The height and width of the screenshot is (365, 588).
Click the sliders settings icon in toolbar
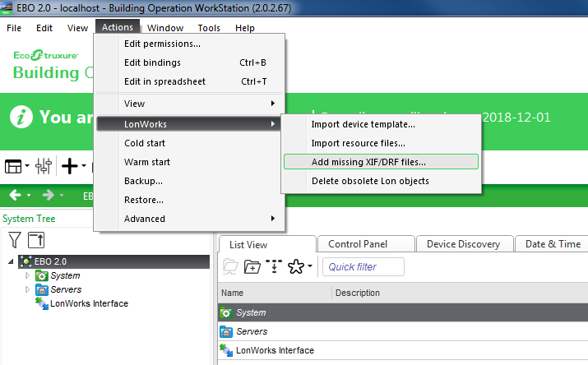44,166
